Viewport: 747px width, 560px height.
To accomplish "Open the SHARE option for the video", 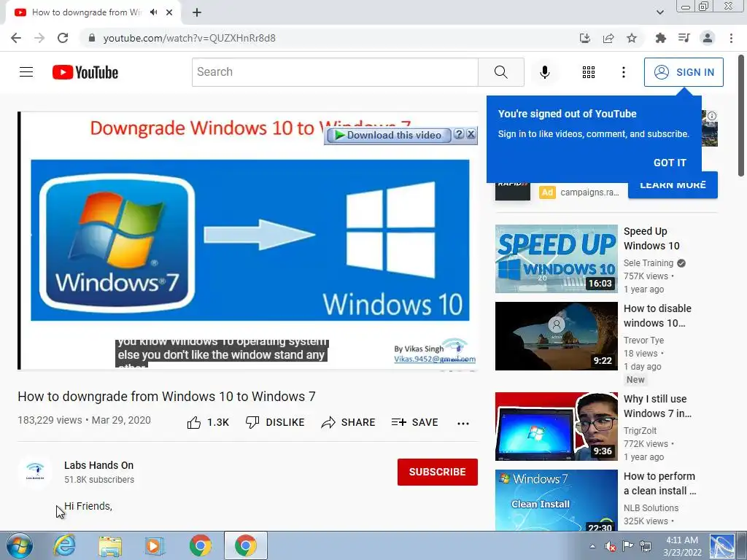I will (348, 422).
